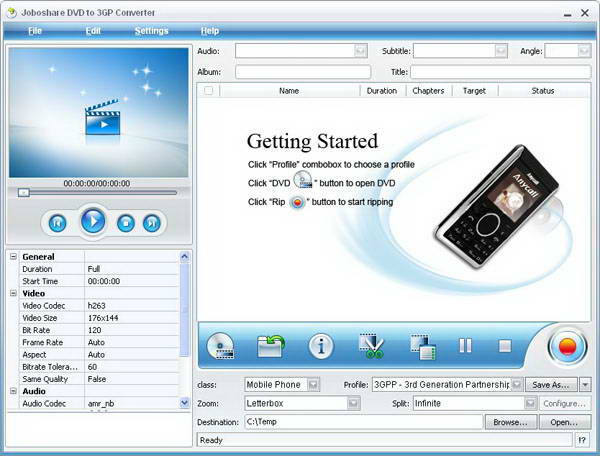Select the Bitrate Tolerance value 60
The image size is (600, 456).
(x=131, y=367)
